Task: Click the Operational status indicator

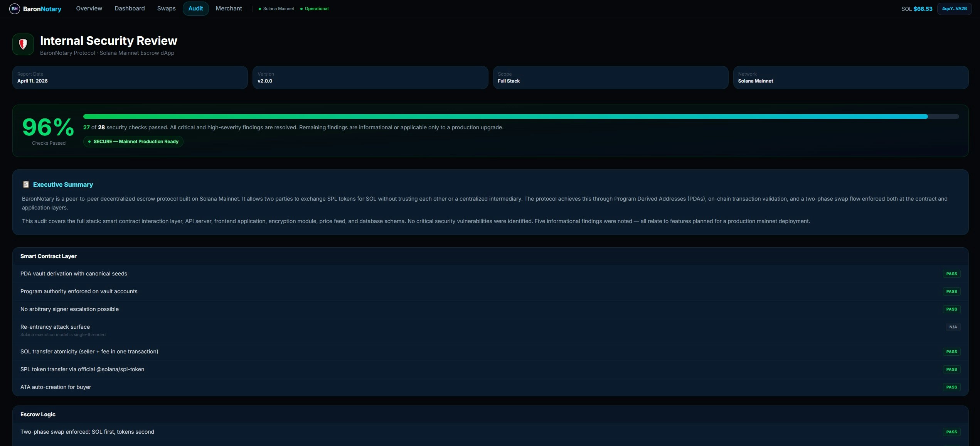Action: tap(314, 8)
